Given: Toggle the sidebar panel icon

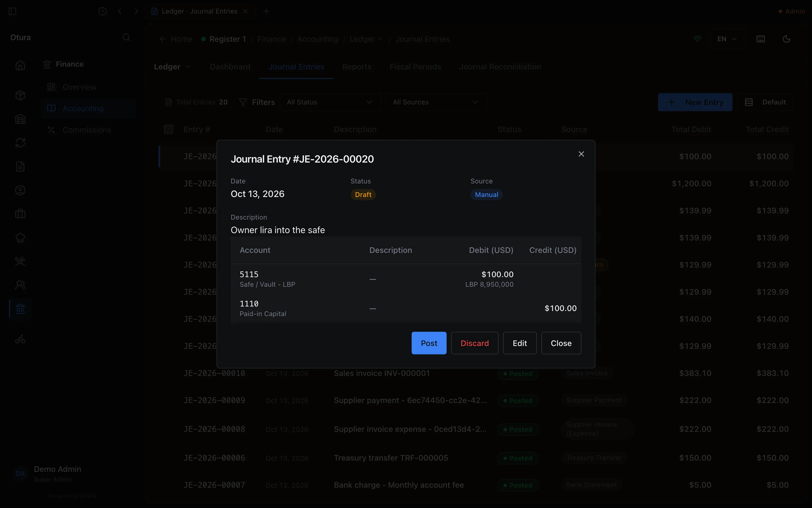Looking at the screenshot, I should click(x=12, y=11).
